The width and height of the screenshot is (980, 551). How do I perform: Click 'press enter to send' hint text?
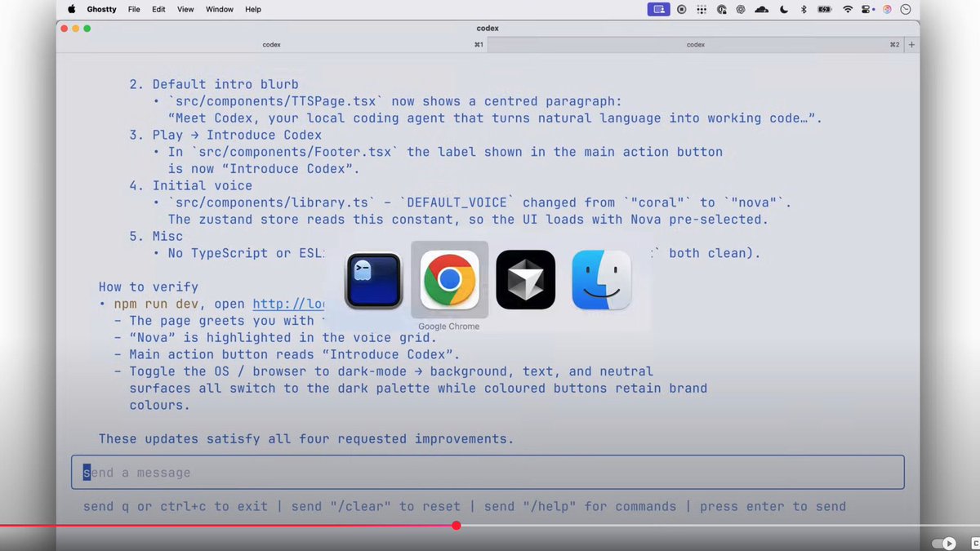(x=773, y=506)
